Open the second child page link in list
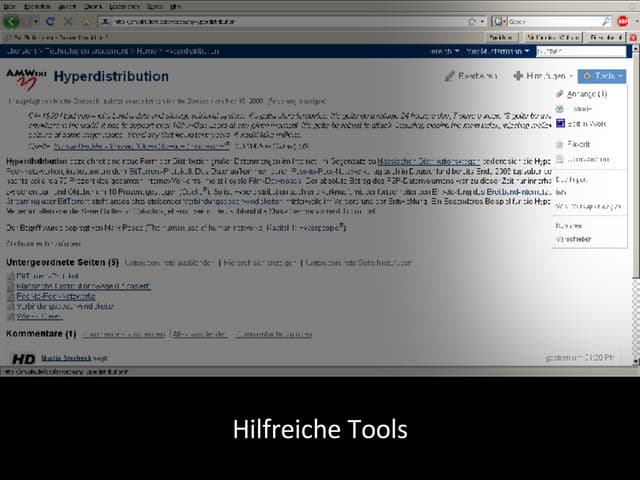Viewport: 640px width, 480px height. (x=84, y=287)
